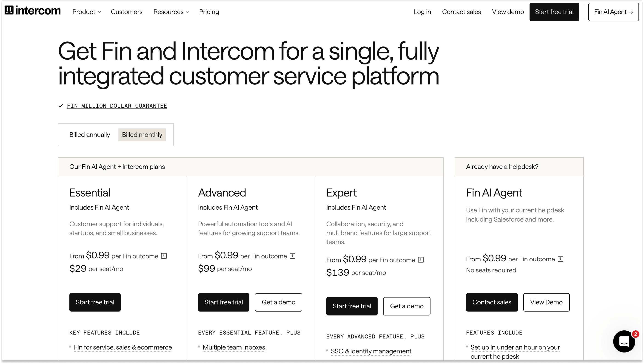Click Contact sales in the top navigation
Screen dimensions: 644x364
click(461, 12)
